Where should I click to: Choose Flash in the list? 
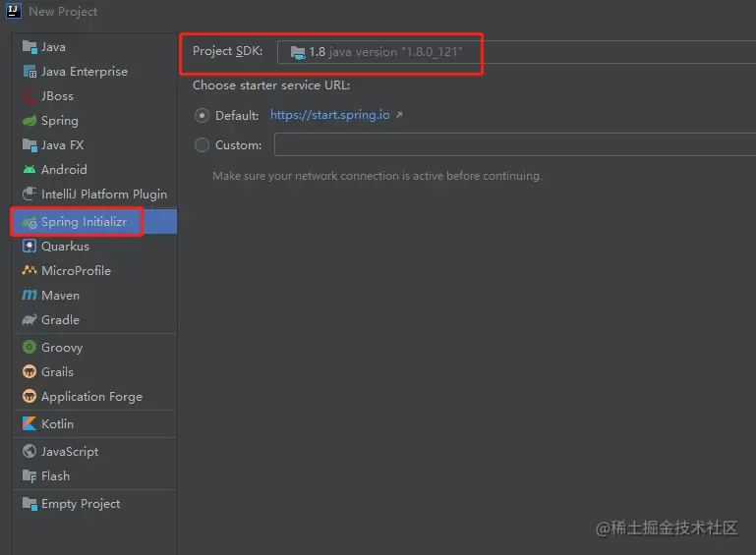coord(94,476)
